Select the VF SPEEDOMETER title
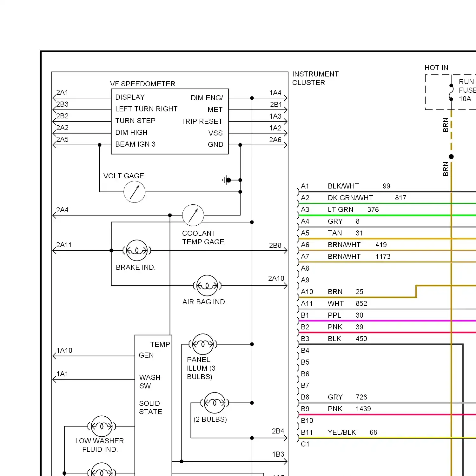 (142, 84)
